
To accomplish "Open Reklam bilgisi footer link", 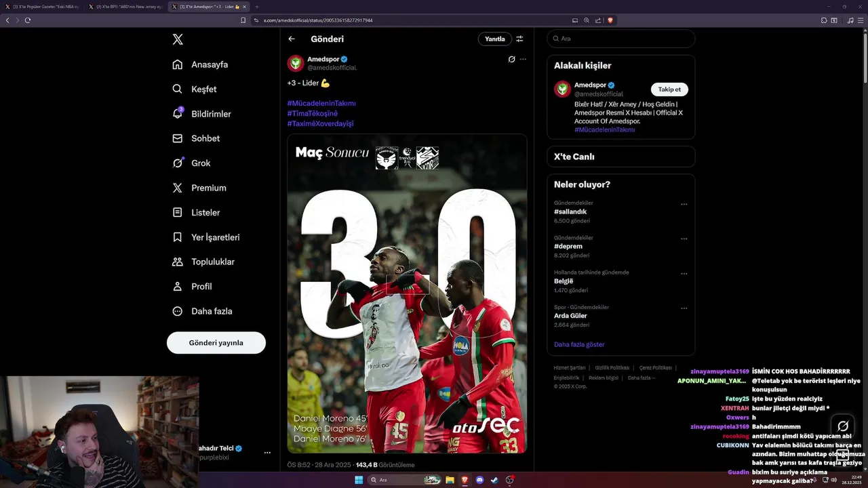I will click(x=604, y=378).
